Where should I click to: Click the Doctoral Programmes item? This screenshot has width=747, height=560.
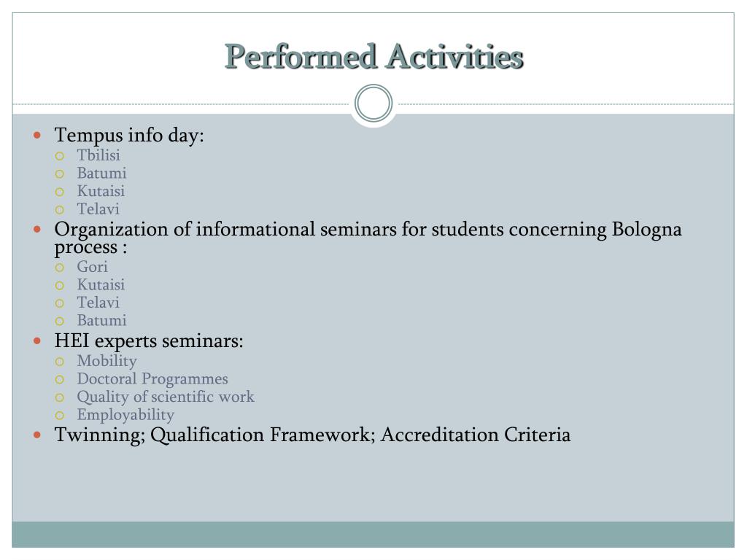152,379
